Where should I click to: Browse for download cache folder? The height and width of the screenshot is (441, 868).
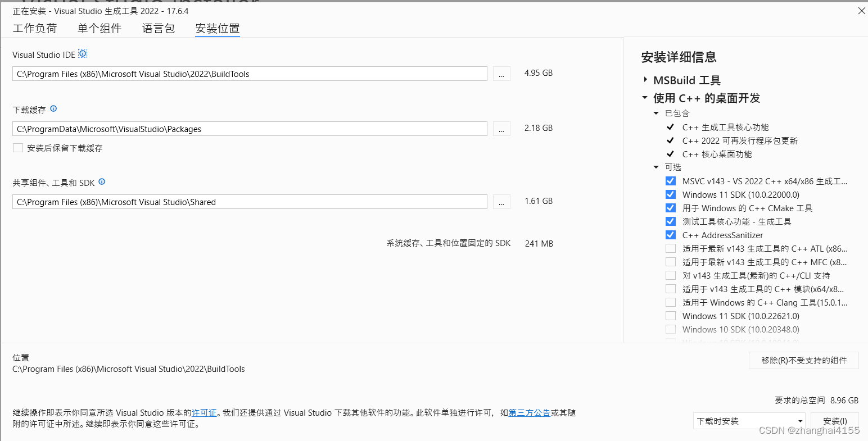[x=501, y=129]
